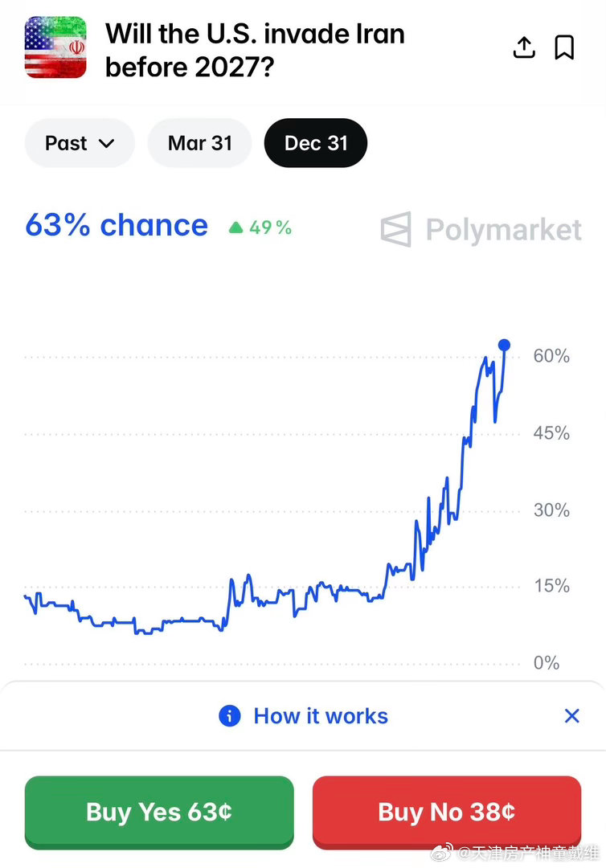Tap the Polymarket wordmark text
606x868 pixels.
pos(504,231)
